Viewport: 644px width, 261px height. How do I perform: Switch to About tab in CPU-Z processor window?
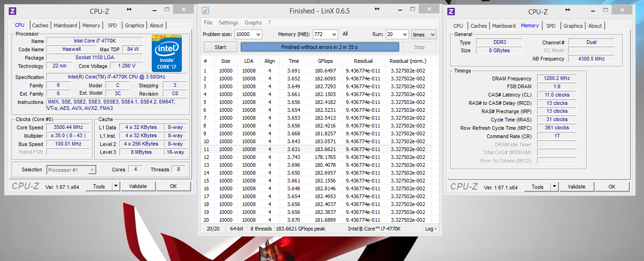point(156,25)
